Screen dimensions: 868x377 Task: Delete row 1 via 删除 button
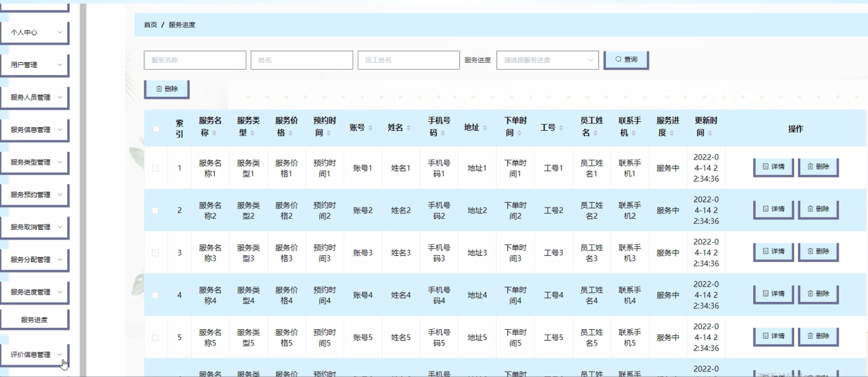pyautogui.click(x=818, y=167)
